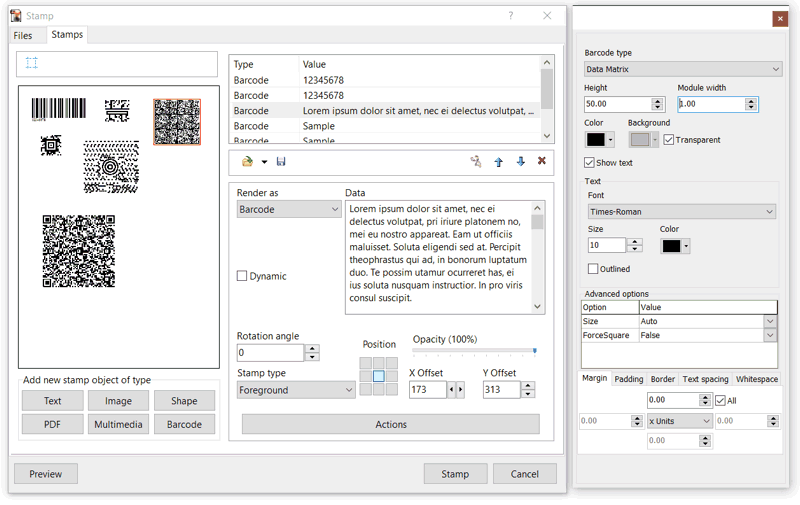Delete the stamp with the red X icon
800x505 pixels.
(542, 161)
